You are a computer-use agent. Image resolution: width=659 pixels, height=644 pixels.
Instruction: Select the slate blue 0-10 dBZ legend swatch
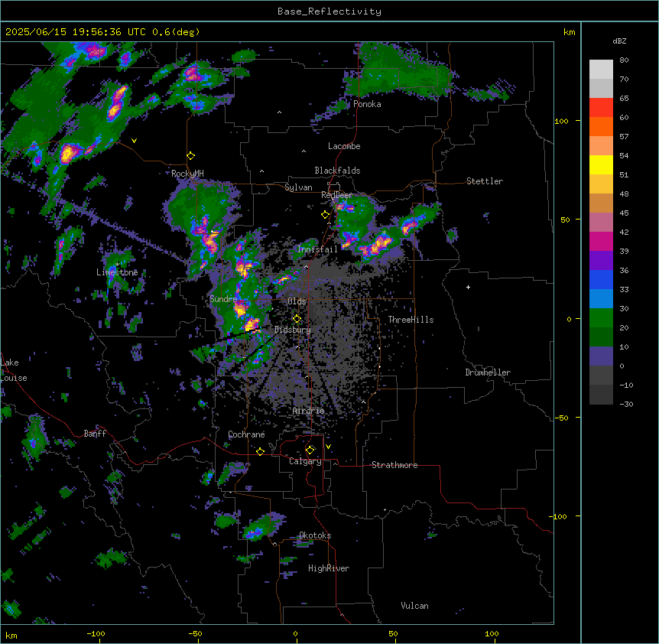point(601,356)
